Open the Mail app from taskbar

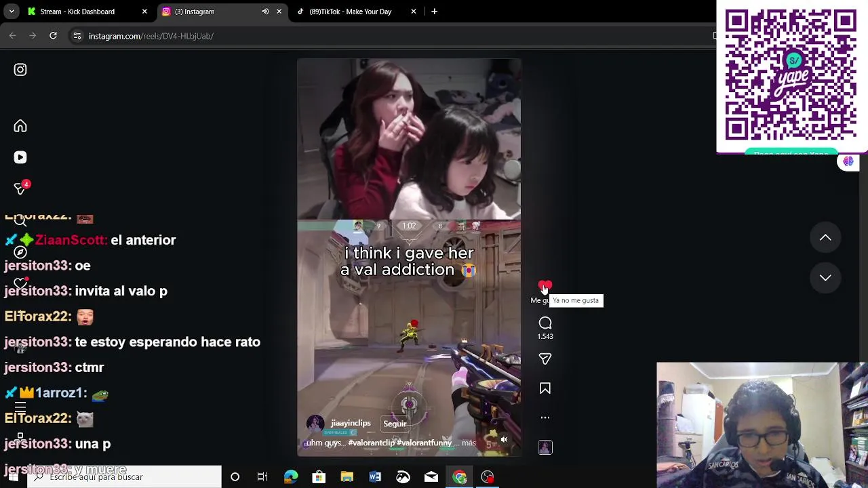(x=431, y=477)
